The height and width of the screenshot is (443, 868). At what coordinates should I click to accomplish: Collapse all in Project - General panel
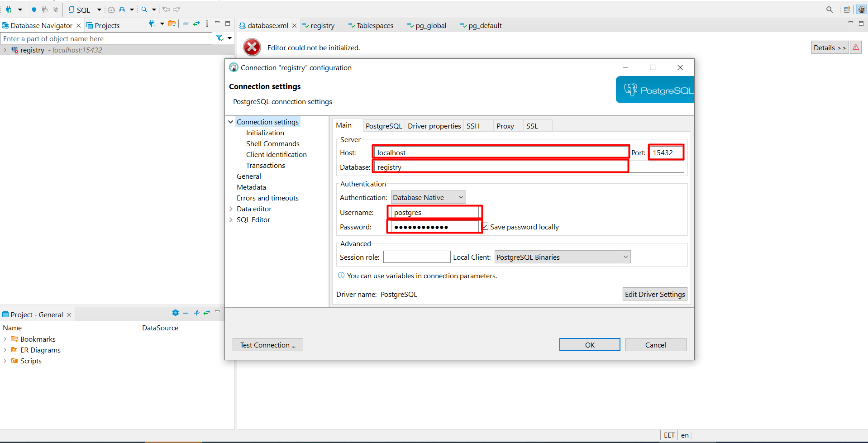click(186, 313)
